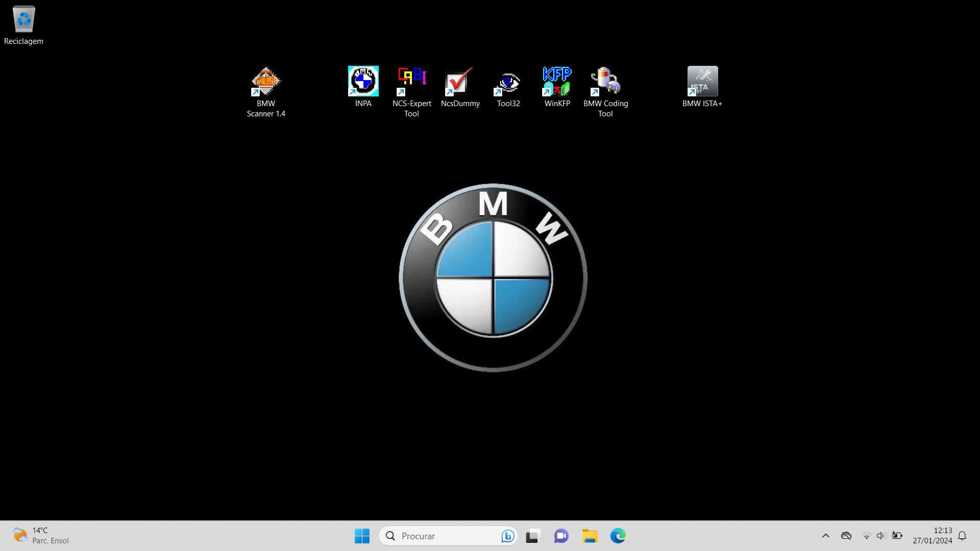Open the notifications bell icon
This screenshot has width=980, height=551.
962,536
